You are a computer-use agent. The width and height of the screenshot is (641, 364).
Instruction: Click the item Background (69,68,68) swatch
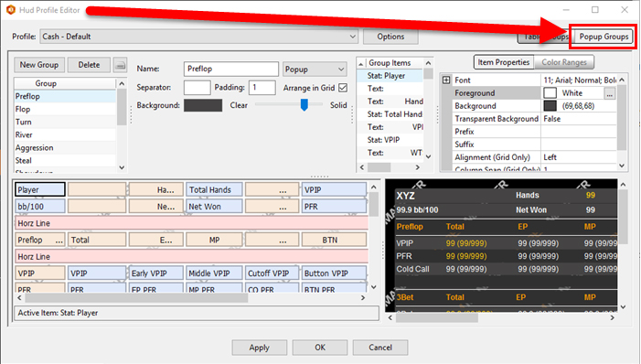[x=550, y=106]
